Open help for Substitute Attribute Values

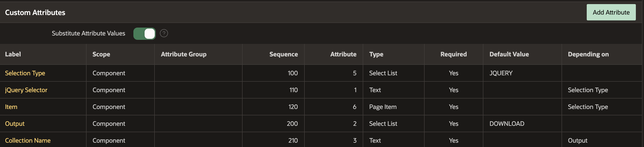point(164,33)
